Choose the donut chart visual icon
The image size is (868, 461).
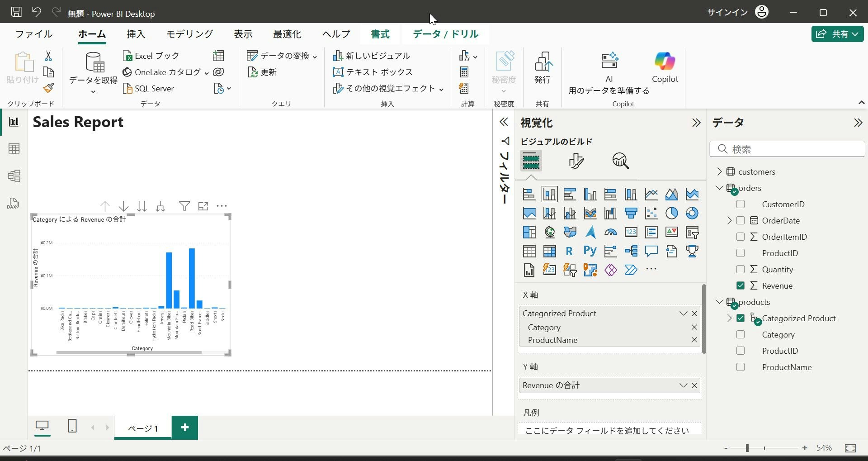(692, 213)
